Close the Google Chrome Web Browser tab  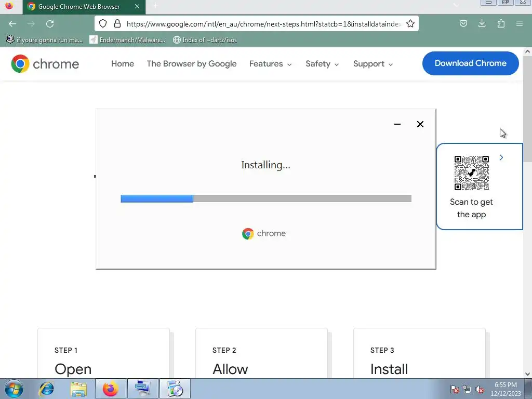pyautogui.click(x=137, y=6)
